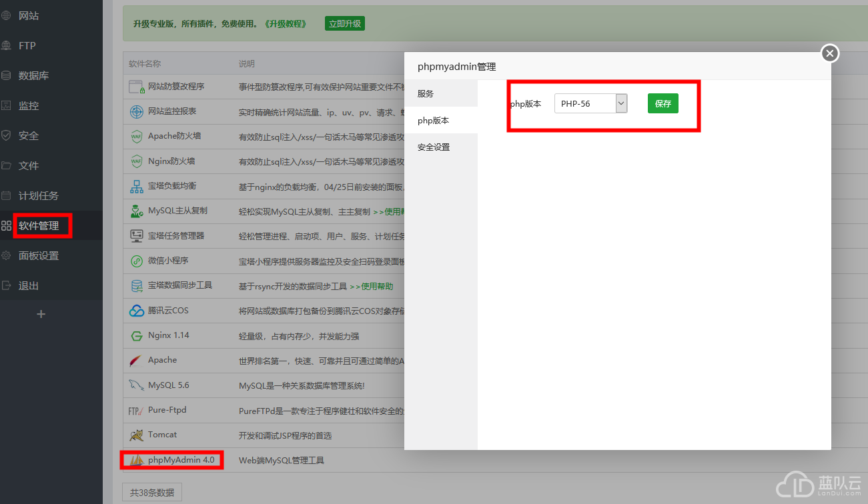Close the phpmyadmin管理 dialog

(x=829, y=53)
